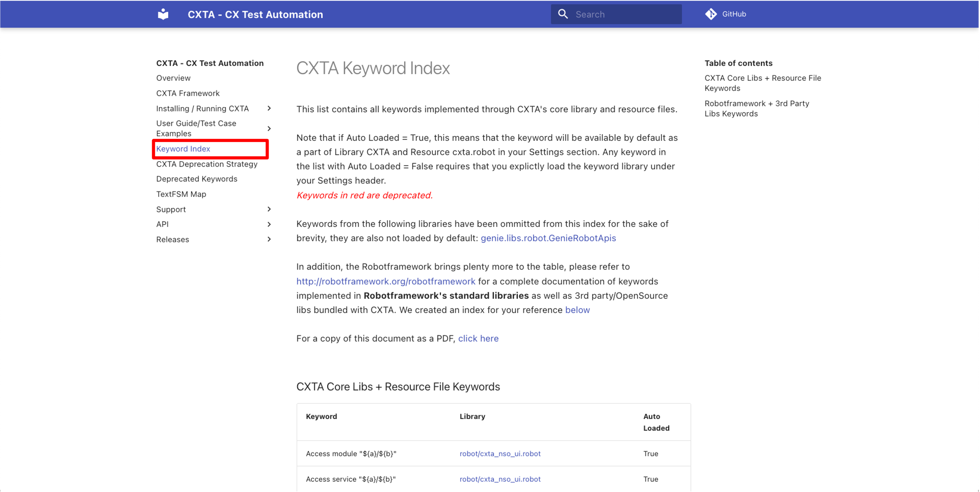The width and height of the screenshot is (980, 492).
Task: Open CXTA Deprecation Strategy page
Action: point(207,164)
